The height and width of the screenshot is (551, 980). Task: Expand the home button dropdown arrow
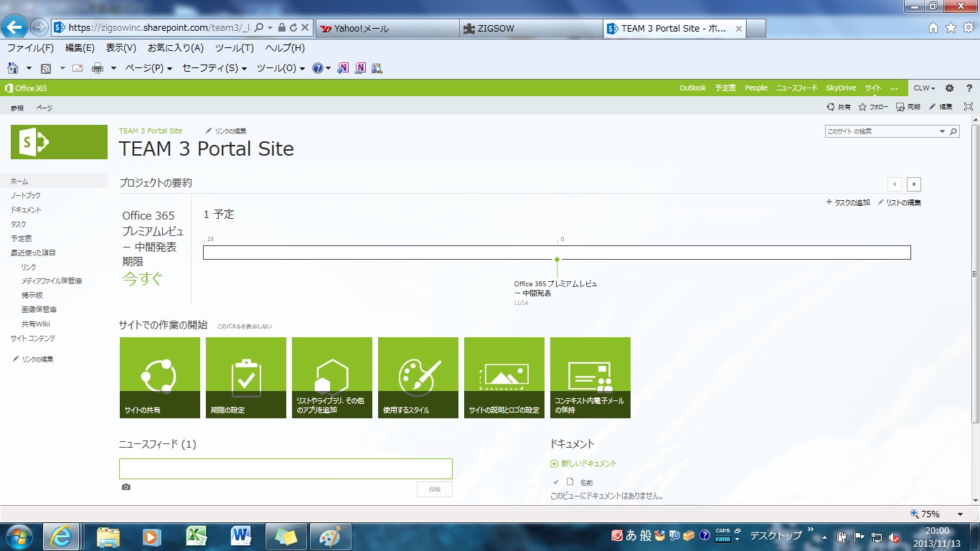pyautogui.click(x=29, y=68)
